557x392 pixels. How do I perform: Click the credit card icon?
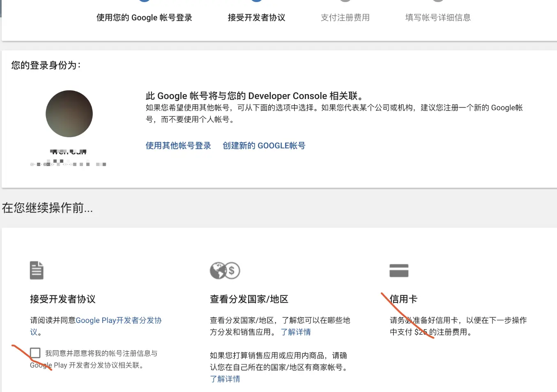pyautogui.click(x=399, y=270)
